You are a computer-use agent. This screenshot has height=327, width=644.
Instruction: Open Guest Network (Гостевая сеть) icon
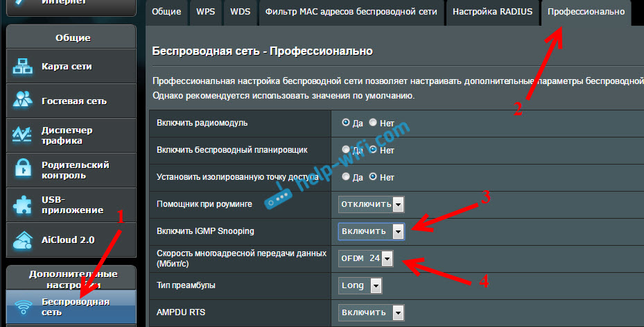coord(24,101)
